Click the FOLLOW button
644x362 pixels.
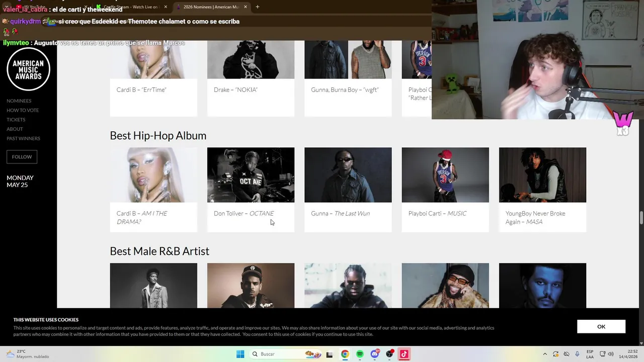[22, 157]
